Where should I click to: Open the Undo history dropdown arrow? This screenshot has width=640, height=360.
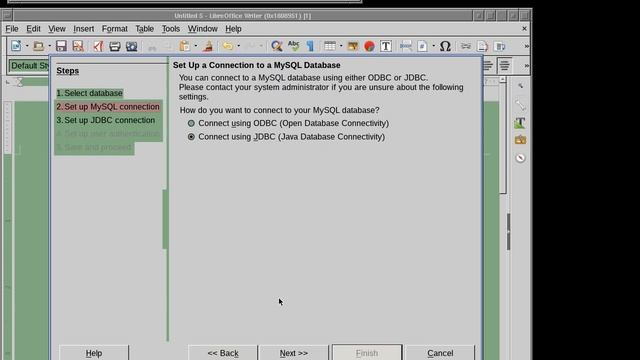coord(239,46)
